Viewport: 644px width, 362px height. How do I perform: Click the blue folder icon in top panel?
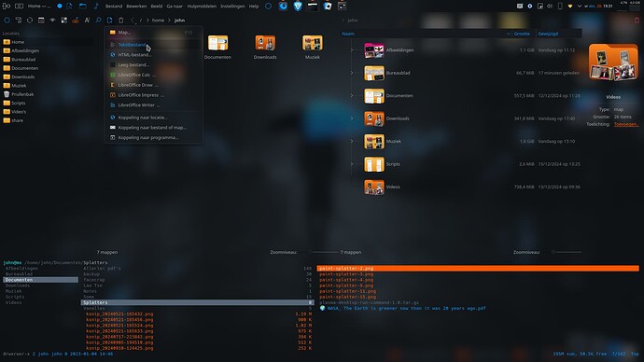coord(82,7)
